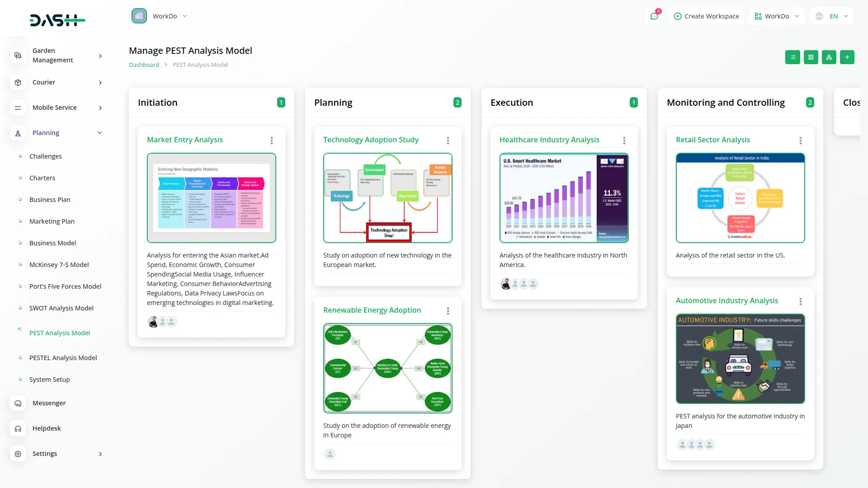Expand Garden Management menu chevron
The image size is (868, 488).
coord(100,56)
